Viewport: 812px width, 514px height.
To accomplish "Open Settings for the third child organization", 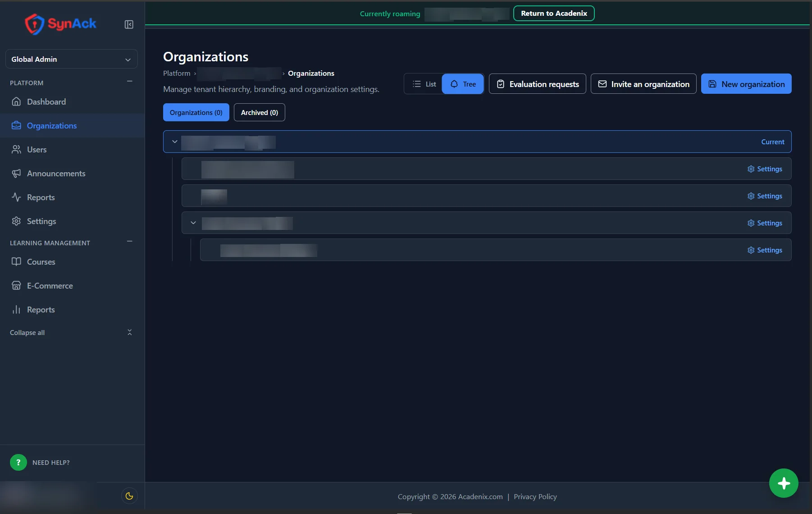I will 765,223.
